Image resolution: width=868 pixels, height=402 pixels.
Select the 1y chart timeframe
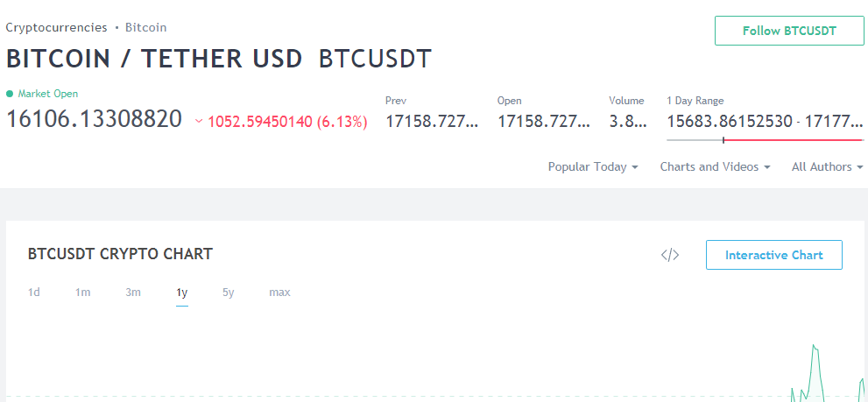tap(182, 293)
